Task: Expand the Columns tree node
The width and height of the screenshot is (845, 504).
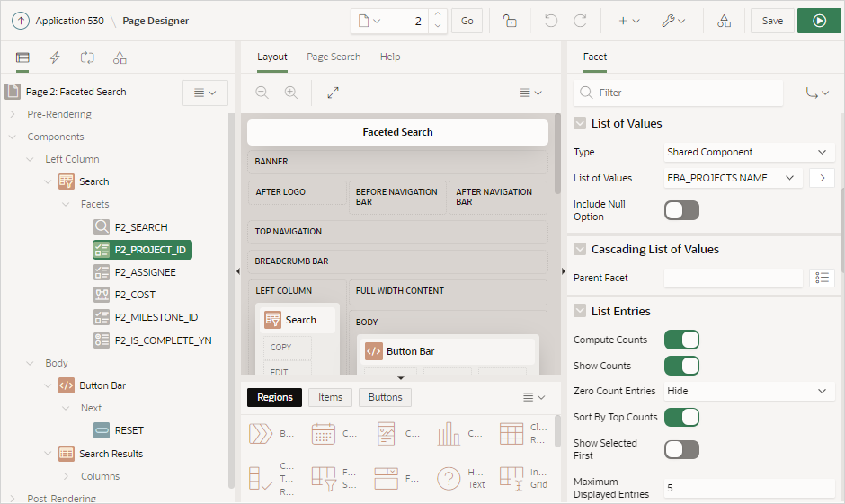Action: click(66, 476)
